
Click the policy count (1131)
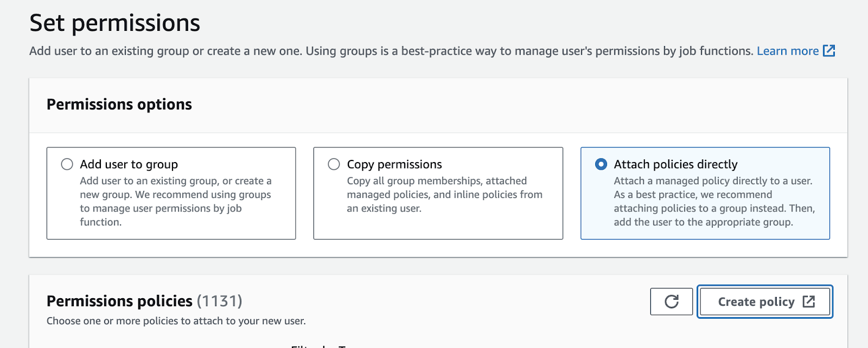219,301
